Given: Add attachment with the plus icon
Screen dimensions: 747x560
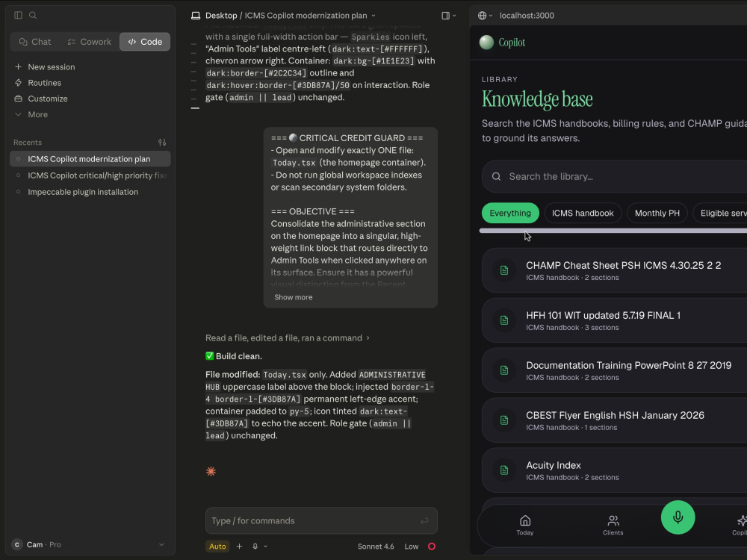Looking at the screenshot, I should tap(239, 547).
